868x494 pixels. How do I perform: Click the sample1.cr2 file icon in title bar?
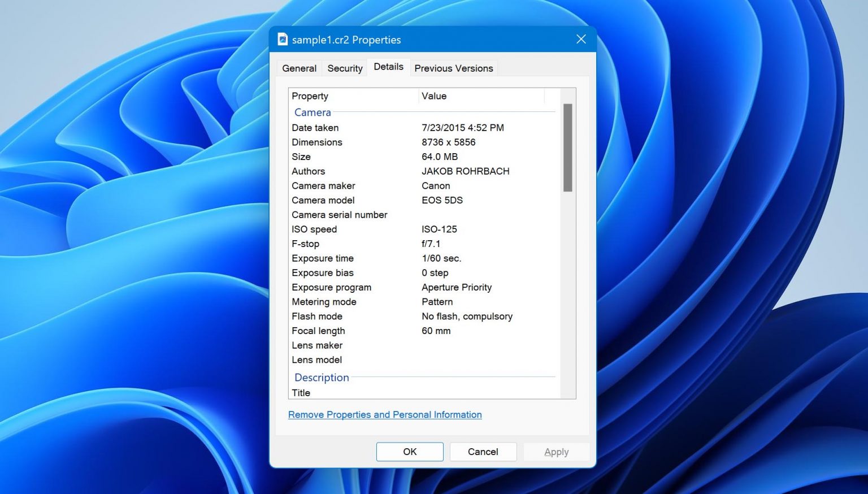[282, 40]
